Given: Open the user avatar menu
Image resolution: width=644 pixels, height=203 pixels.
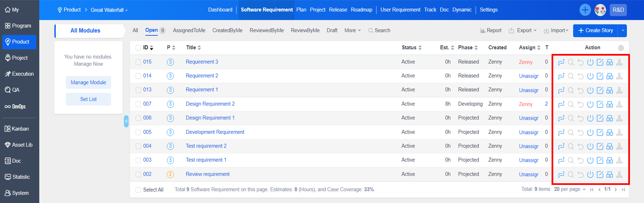Looking at the screenshot, I should click(600, 10).
